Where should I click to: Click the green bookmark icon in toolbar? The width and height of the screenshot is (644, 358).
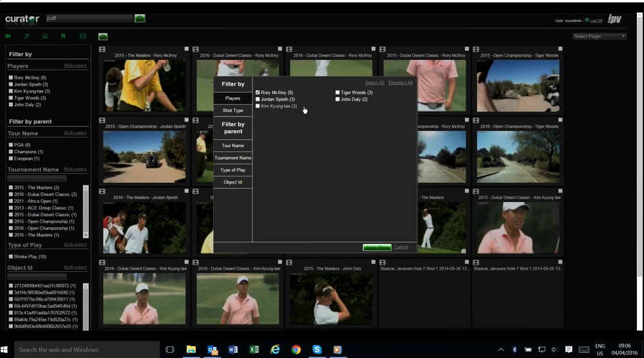[x=63, y=36]
